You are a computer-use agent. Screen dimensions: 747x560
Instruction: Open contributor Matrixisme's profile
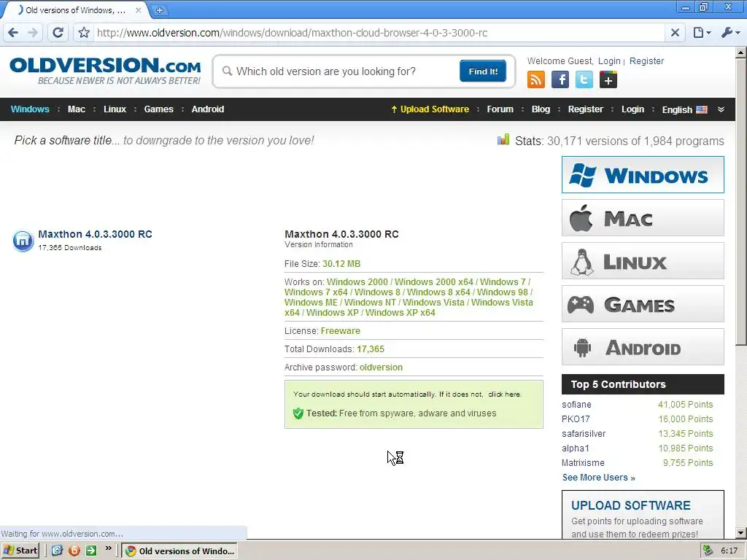(583, 463)
